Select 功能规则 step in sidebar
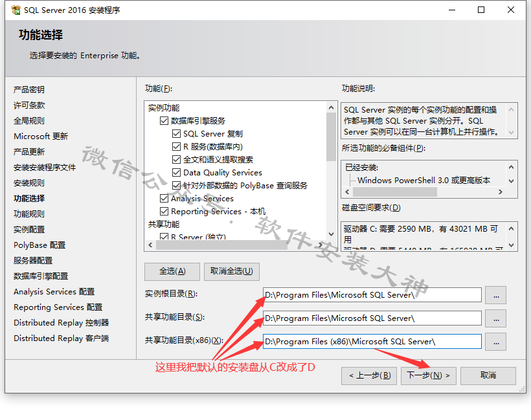531x420 pixels. pos(29,214)
